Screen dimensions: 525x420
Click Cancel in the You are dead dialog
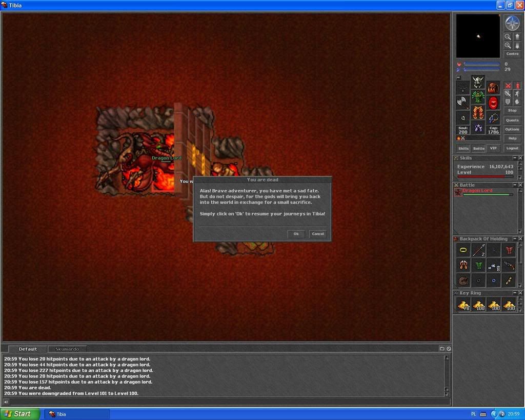point(318,234)
